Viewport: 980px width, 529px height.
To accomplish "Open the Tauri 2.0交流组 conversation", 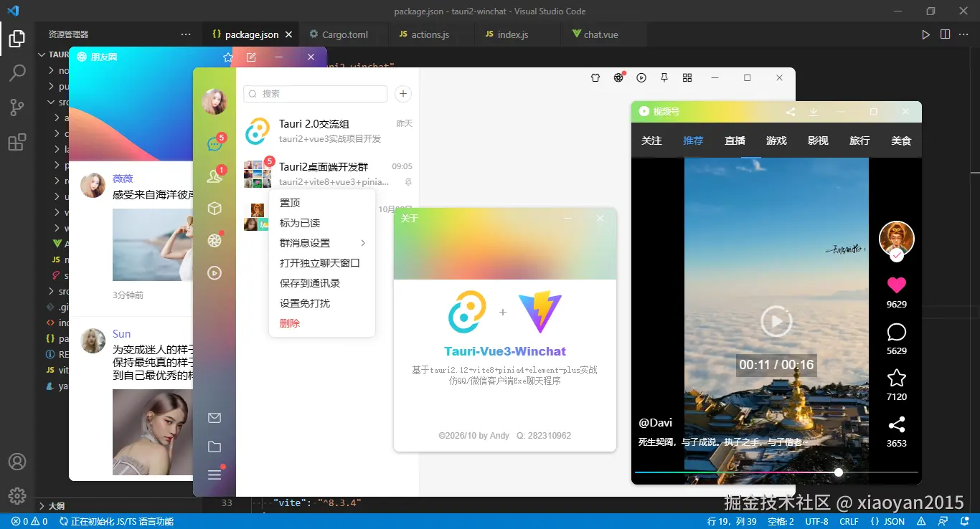I will pos(328,131).
